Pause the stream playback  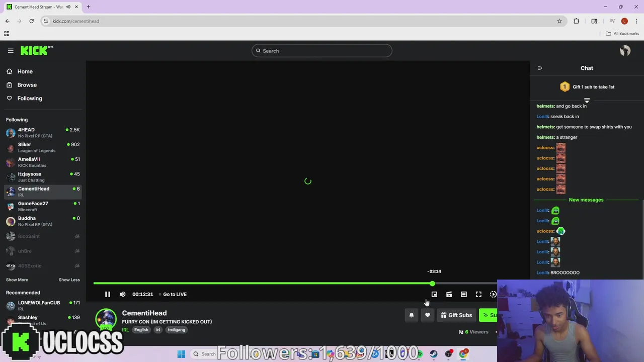pyautogui.click(x=107, y=294)
